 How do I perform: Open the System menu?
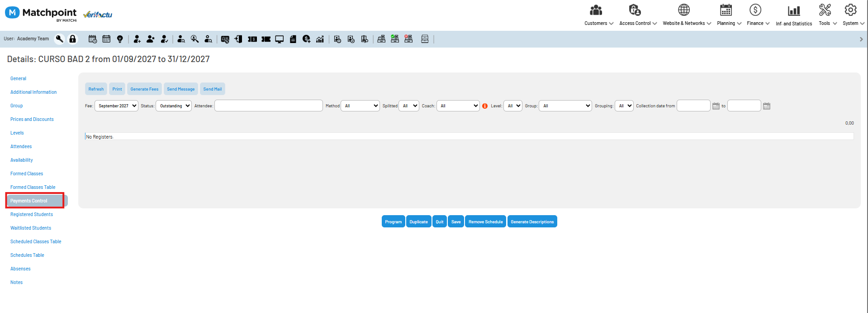(x=853, y=15)
